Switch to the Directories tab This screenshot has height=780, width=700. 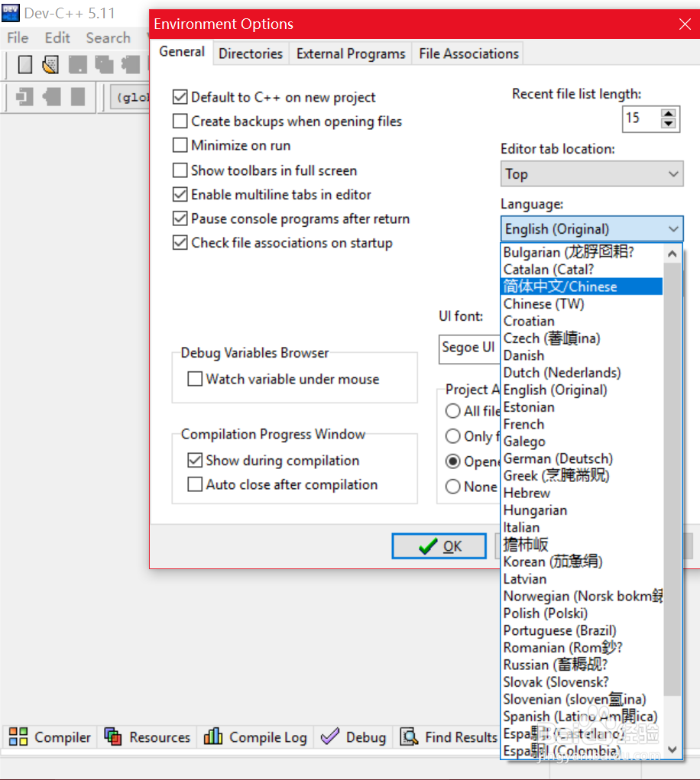pyautogui.click(x=250, y=53)
